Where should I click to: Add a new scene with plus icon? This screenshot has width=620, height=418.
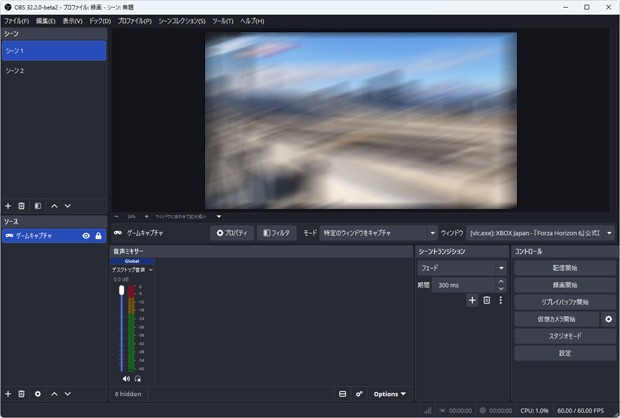[x=8, y=206]
